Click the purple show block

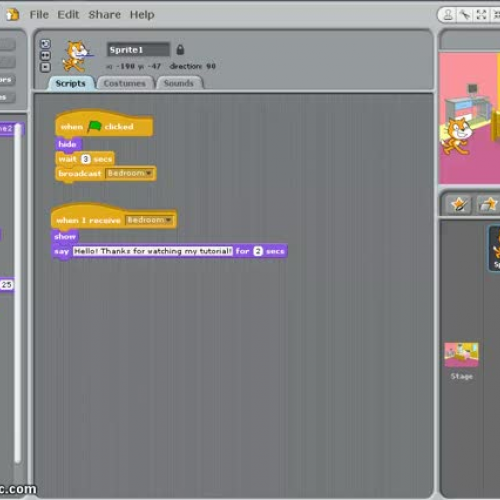pos(65,236)
